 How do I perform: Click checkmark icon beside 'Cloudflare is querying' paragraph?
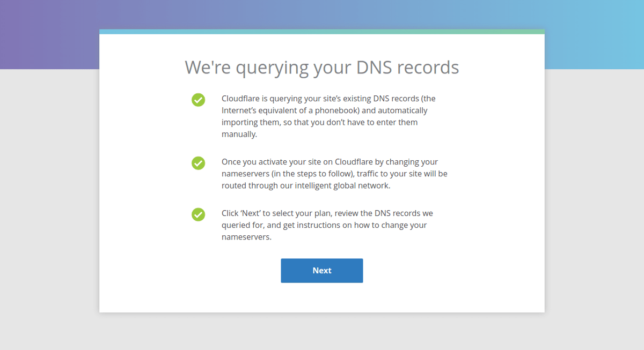(x=198, y=100)
